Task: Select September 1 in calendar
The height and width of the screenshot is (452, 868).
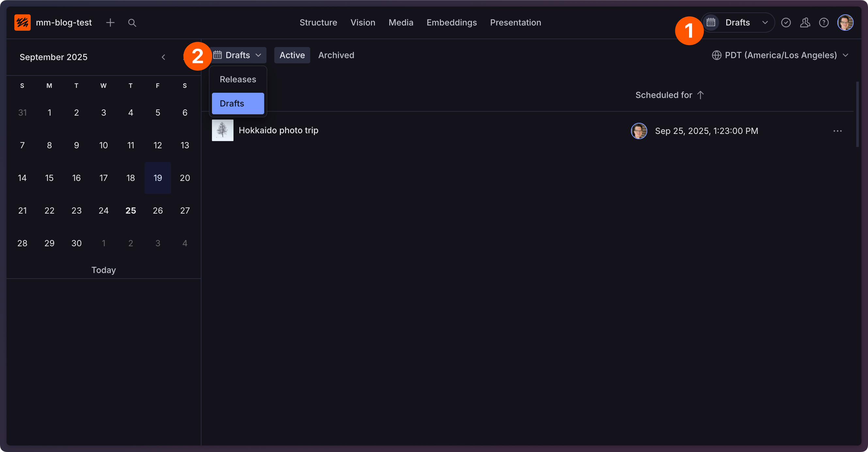Action: point(49,113)
